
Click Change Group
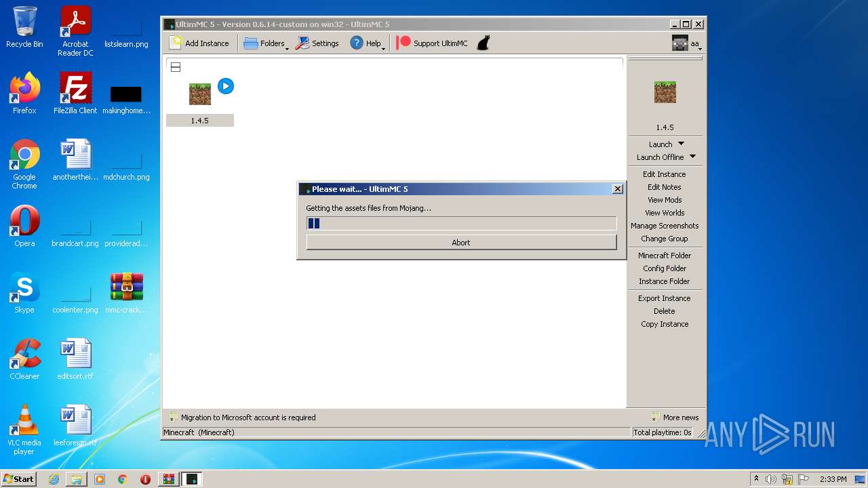click(665, 239)
